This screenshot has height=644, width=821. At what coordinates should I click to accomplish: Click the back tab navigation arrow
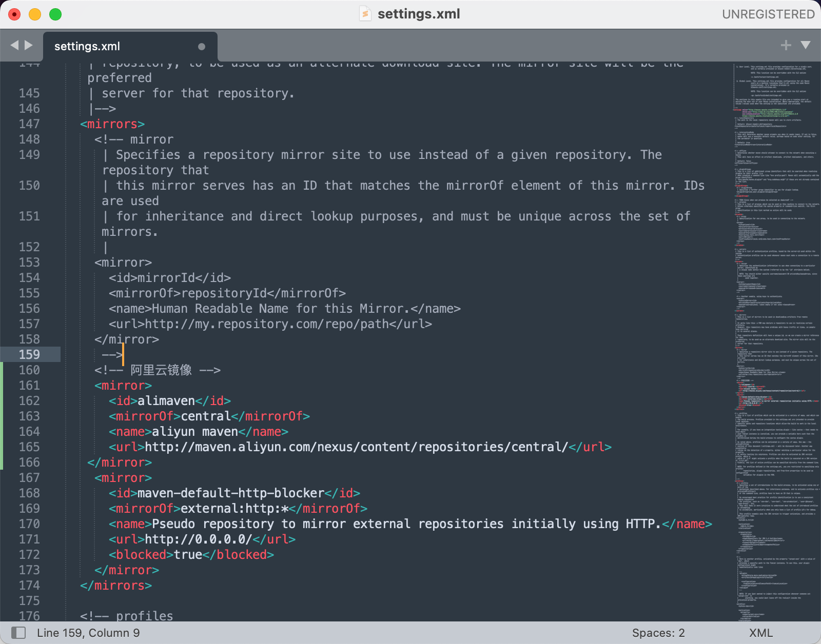14,45
